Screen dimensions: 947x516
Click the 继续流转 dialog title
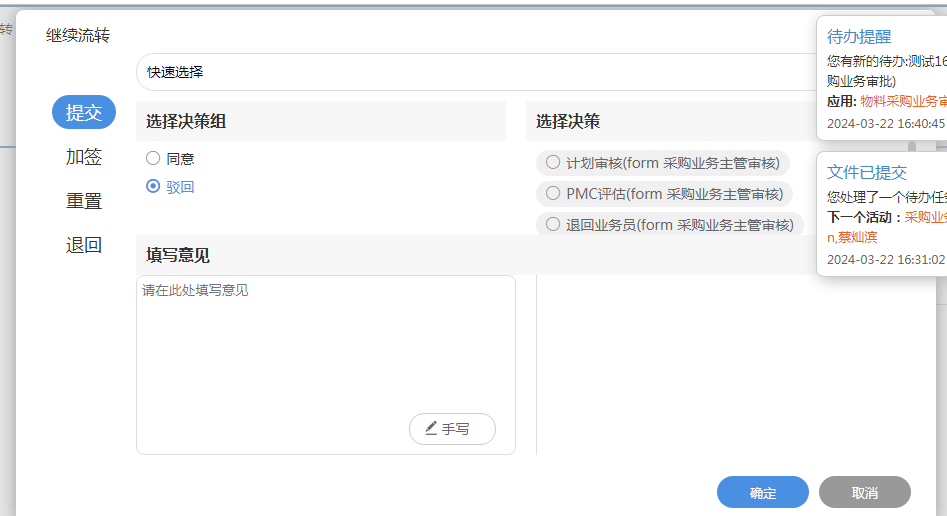click(x=78, y=36)
